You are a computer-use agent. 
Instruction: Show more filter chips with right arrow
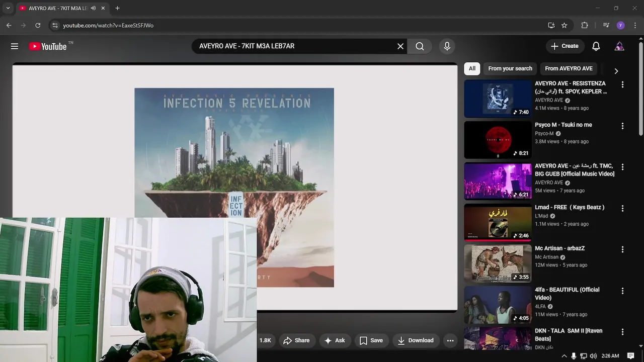[x=616, y=71]
